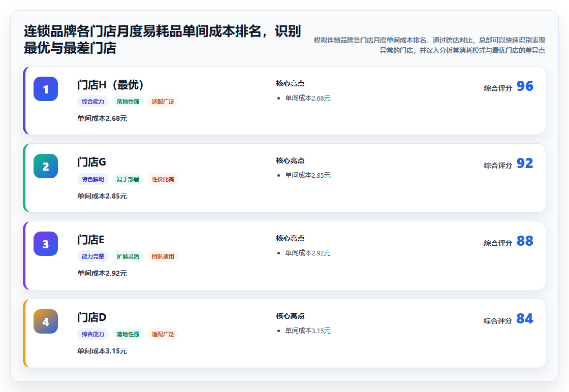
Task: Click 核心亮点 heading in 门店D card
Action: tap(290, 316)
